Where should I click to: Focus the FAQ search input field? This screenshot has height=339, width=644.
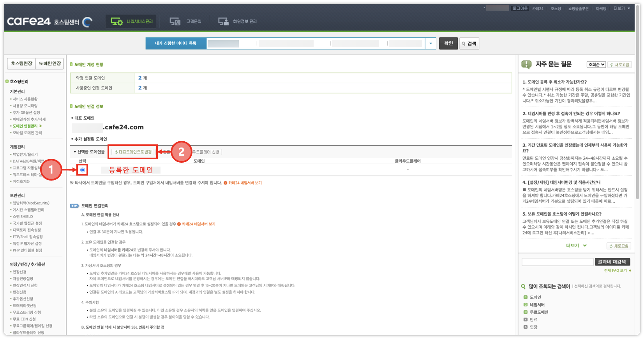point(558,262)
